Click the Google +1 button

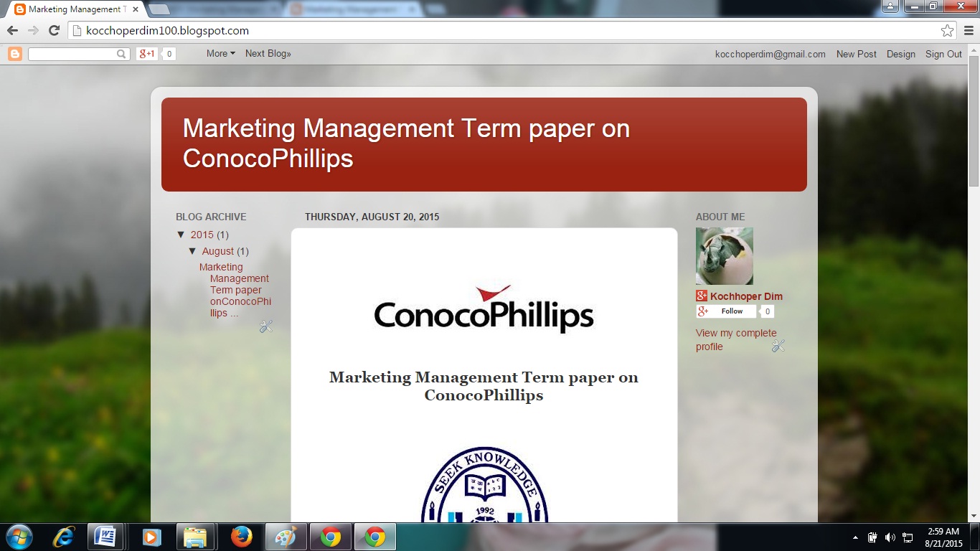pos(147,54)
